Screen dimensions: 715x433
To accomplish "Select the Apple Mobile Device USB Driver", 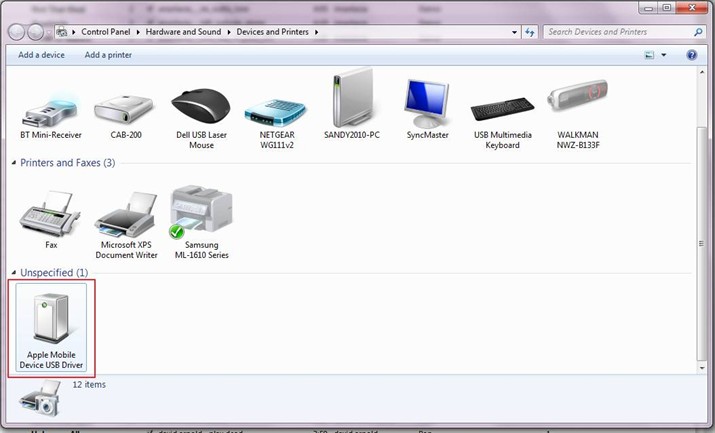I will 51,327.
